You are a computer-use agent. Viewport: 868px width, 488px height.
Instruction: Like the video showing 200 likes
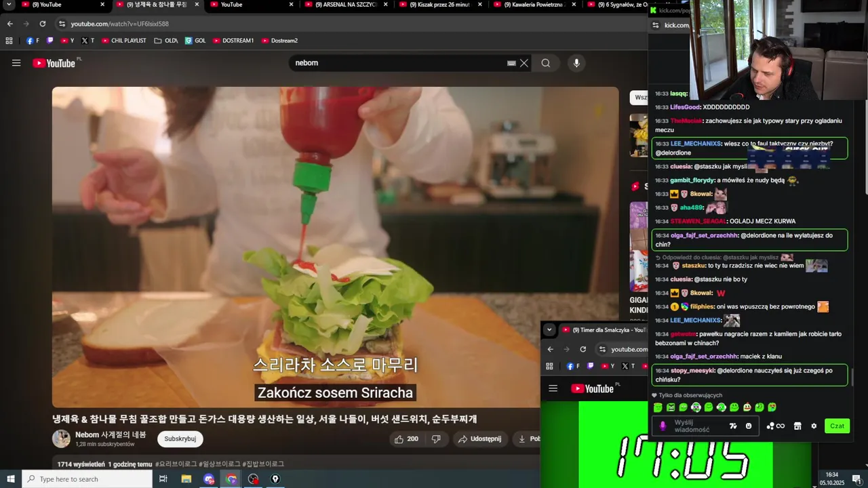[x=406, y=439]
